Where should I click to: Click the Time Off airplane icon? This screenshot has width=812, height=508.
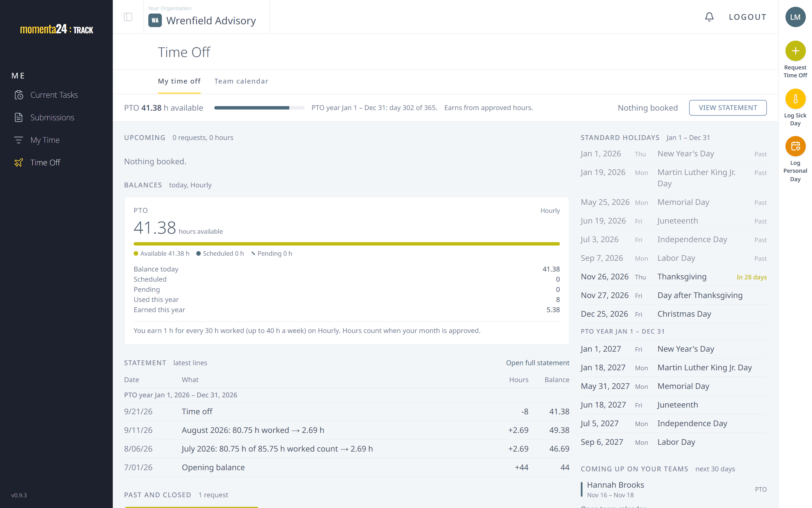pos(19,163)
